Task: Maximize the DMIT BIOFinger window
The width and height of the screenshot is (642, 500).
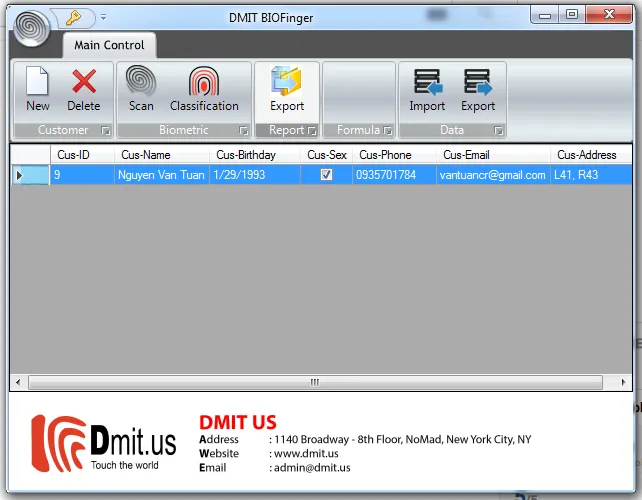Action: (572, 15)
